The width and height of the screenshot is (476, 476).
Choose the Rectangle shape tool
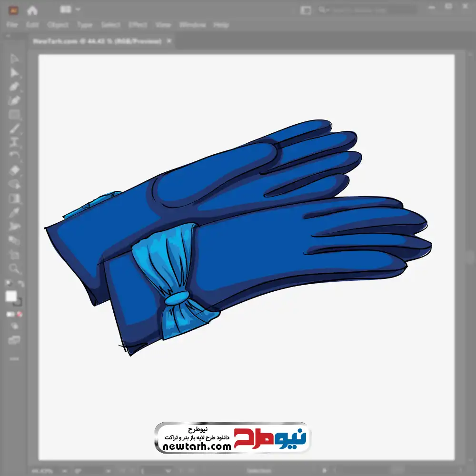coord(15,114)
